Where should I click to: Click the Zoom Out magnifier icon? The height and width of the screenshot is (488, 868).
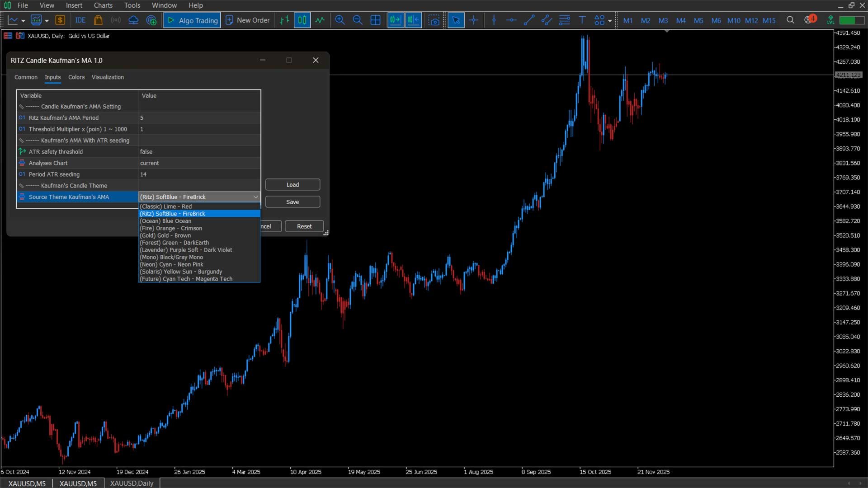[358, 20]
